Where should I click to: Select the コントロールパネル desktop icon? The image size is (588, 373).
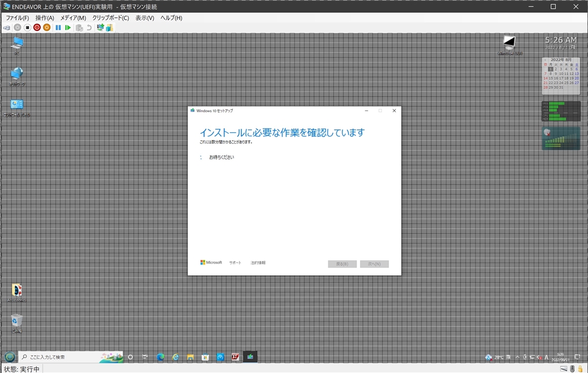pyautogui.click(x=17, y=107)
